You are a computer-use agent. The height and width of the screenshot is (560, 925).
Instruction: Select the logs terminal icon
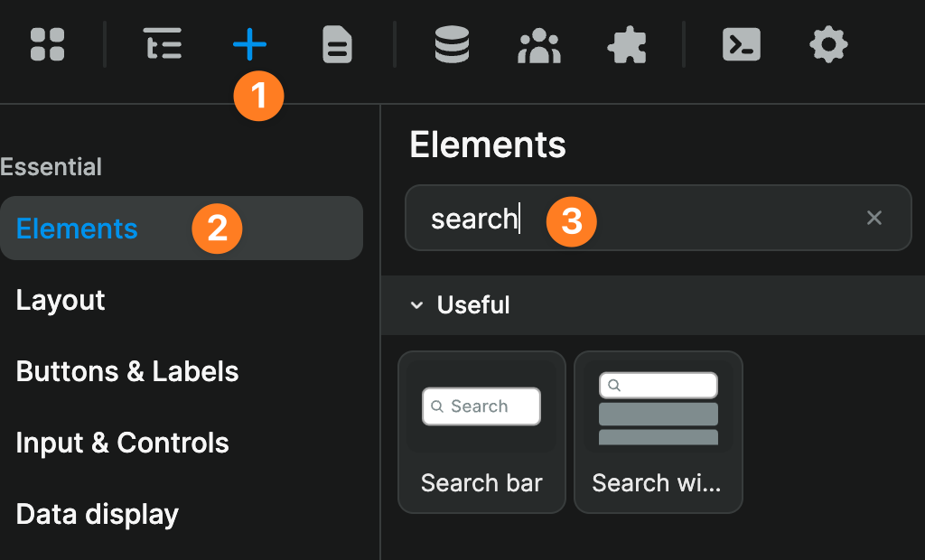(x=741, y=44)
